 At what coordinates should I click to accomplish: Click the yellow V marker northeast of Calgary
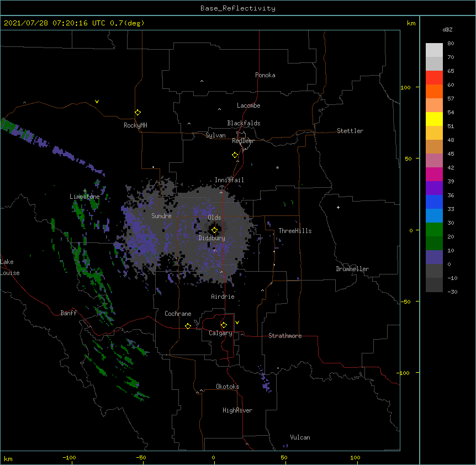tap(237, 323)
